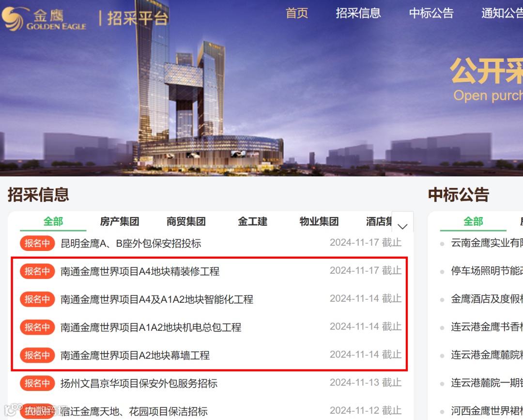This screenshot has height=420, width=523.
Task: Open 金鹰酒店及度假 winning bid announcement
Action: [x=487, y=299]
